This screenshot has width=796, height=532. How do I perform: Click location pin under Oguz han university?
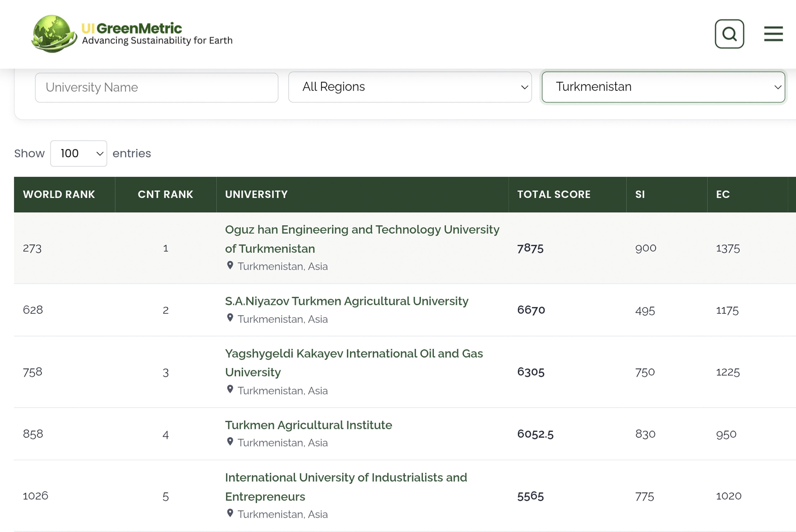tap(230, 266)
